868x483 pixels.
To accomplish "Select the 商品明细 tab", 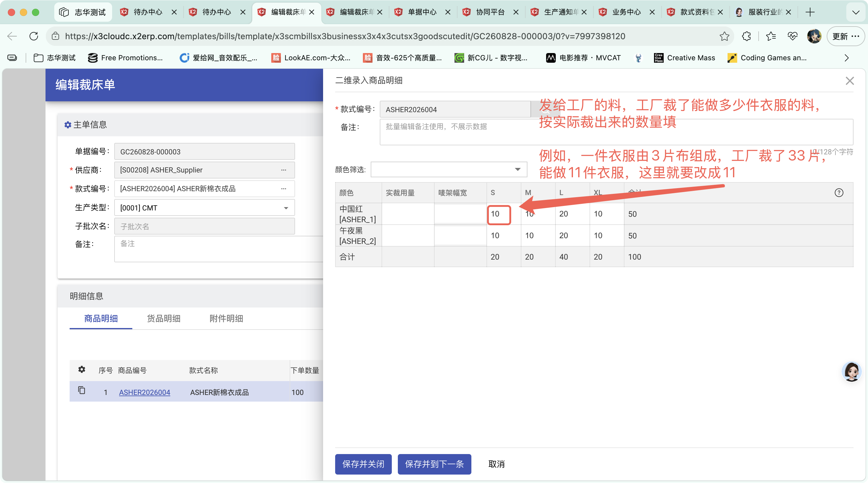I will coord(101,318).
